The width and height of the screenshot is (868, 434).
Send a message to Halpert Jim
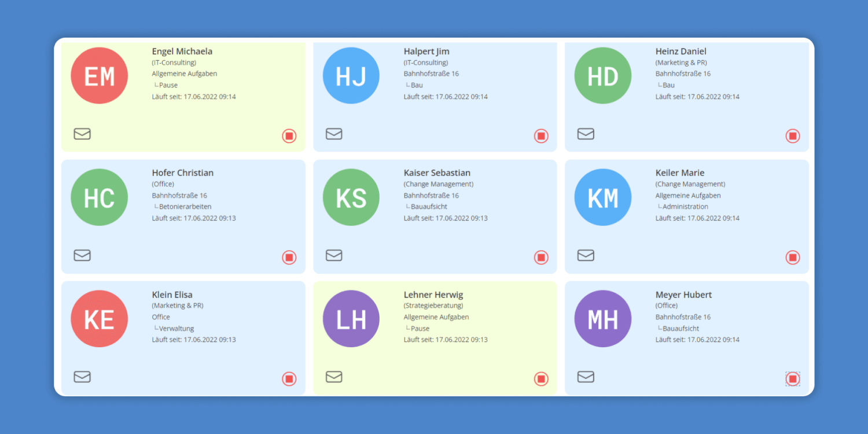point(334,134)
